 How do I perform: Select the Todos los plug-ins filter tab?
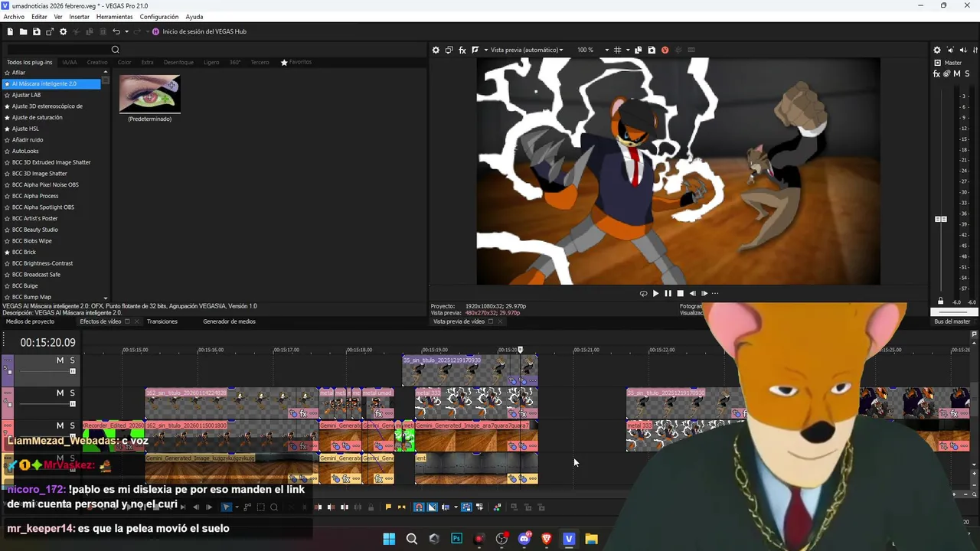point(30,62)
